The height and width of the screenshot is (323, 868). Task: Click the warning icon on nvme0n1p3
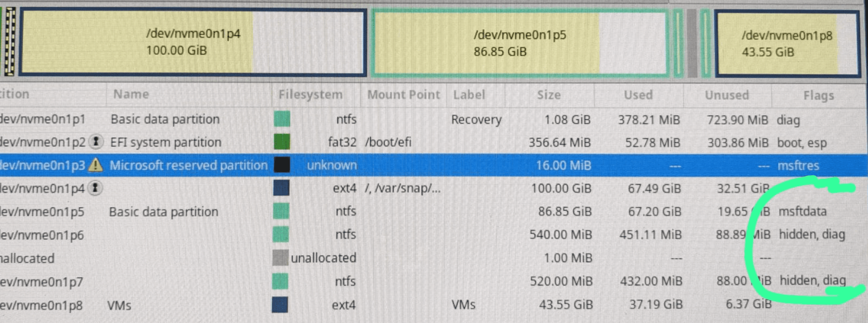click(95, 165)
